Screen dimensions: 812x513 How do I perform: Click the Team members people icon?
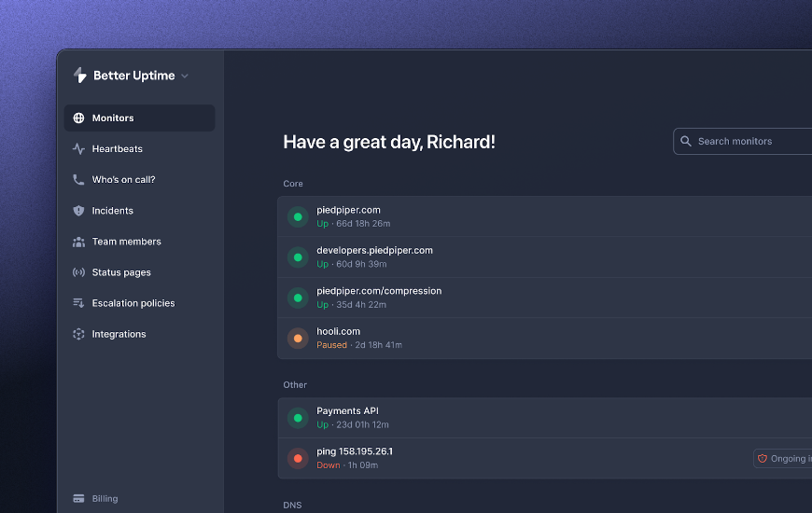pyautogui.click(x=78, y=242)
